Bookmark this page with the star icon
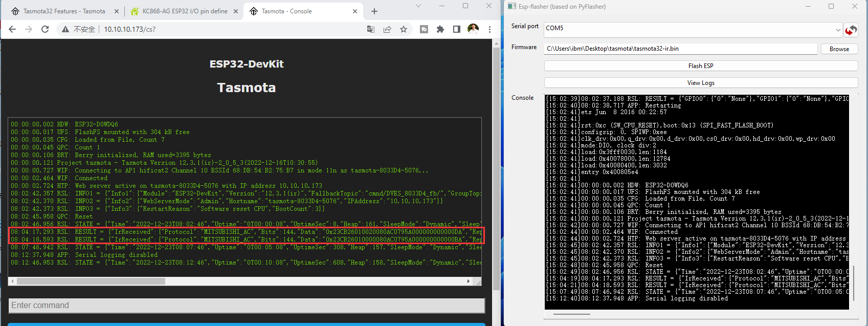The image size is (868, 326). [404, 29]
